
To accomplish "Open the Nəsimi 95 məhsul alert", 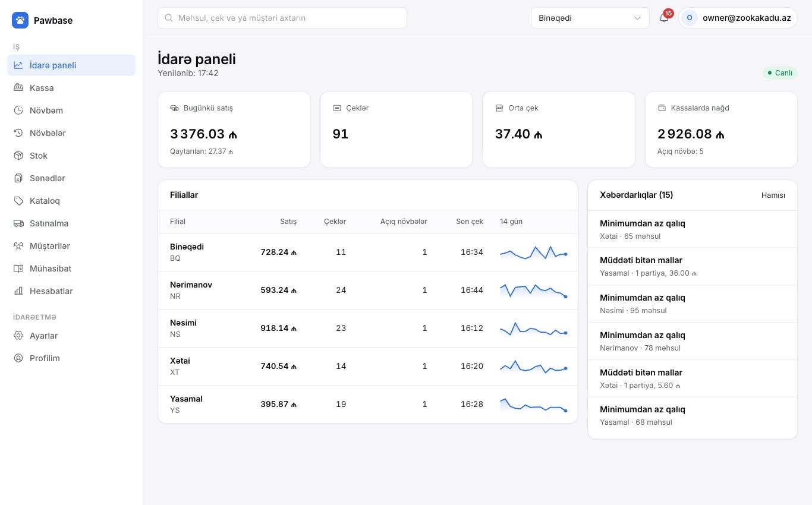I will click(x=693, y=304).
